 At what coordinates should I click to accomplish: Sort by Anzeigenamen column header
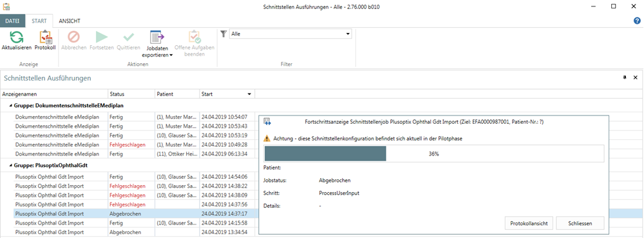[x=54, y=94]
